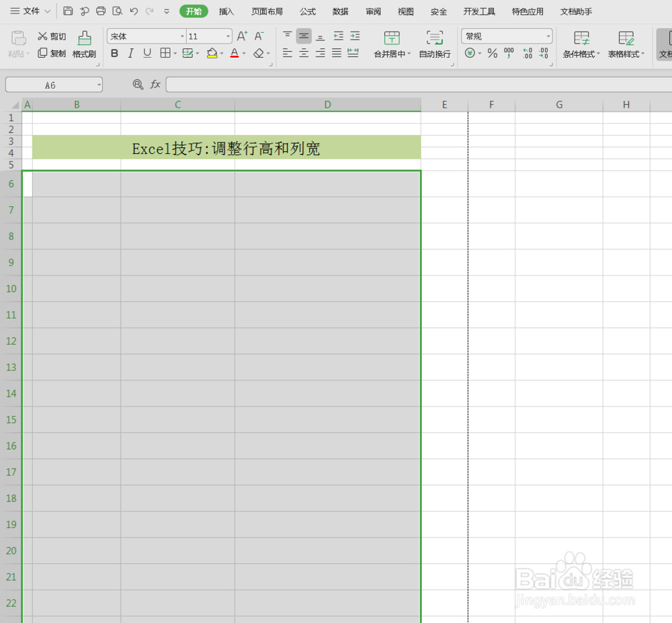Switch to the 页面布局 tab
The image size is (672, 623).
(267, 11)
